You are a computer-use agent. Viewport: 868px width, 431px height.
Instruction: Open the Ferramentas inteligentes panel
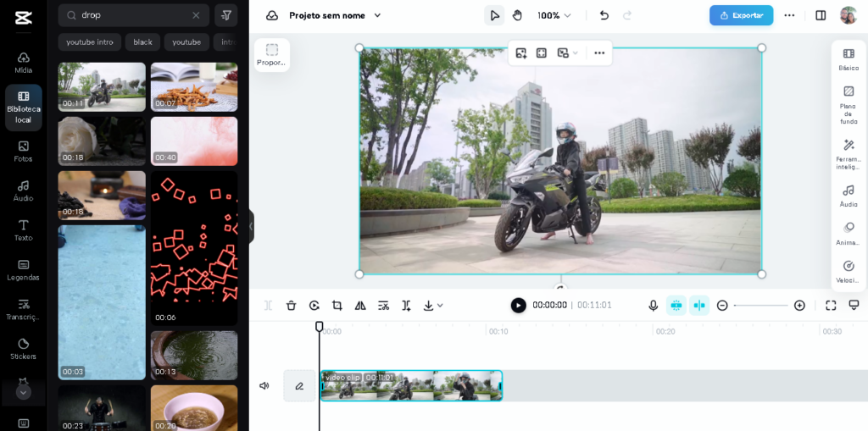(849, 154)
